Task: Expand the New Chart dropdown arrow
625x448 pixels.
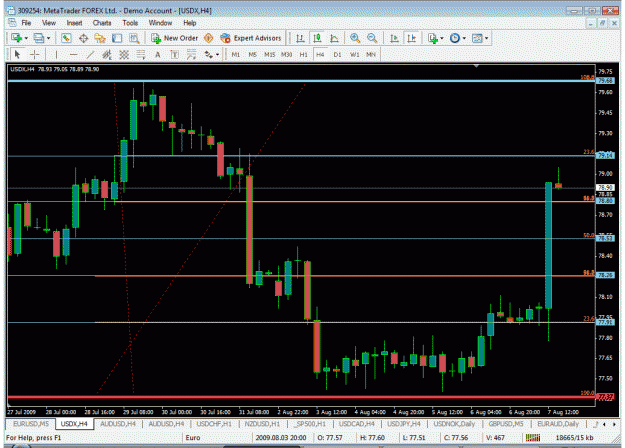Action: tap(26, 38)
